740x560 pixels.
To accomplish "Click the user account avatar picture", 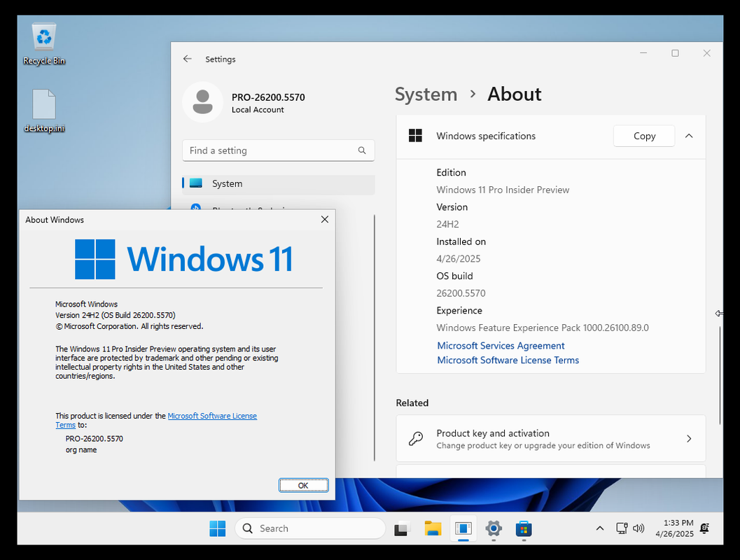I will [x=203, y=102].
